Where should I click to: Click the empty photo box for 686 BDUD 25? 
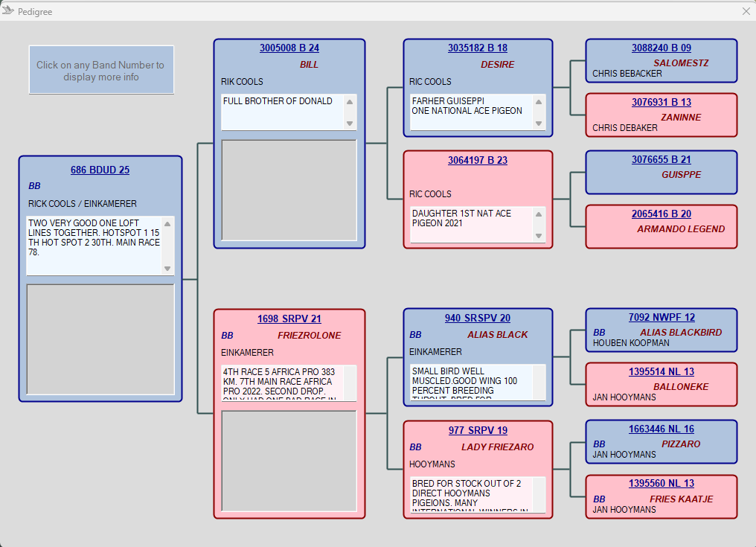(x=100, y=339)
